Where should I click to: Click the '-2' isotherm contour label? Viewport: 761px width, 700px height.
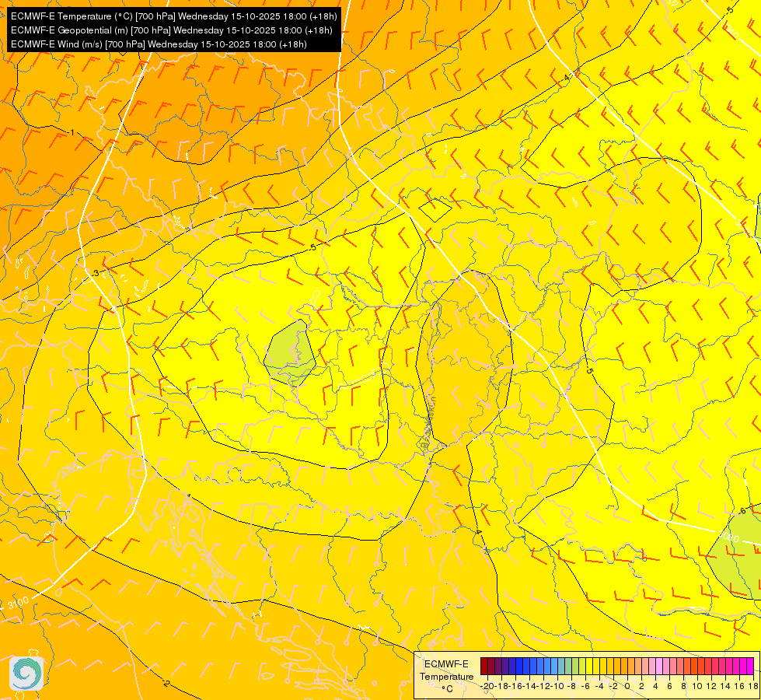[x=166, y=683]
